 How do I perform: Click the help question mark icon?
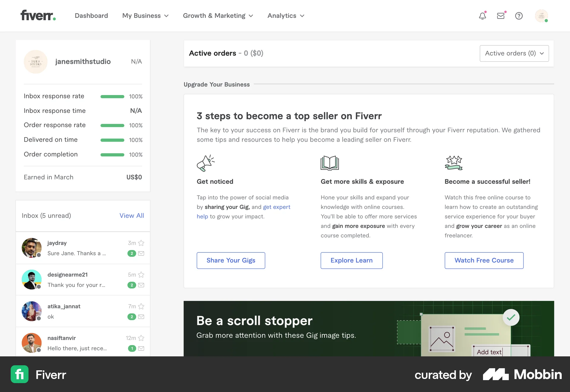(519, 16)
